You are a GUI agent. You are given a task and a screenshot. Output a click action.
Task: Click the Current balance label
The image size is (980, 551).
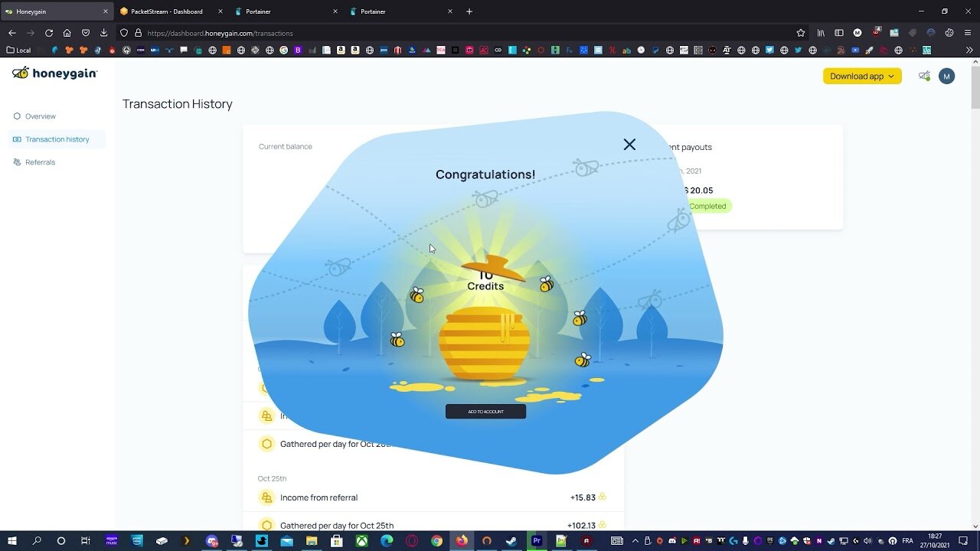point(286,146)
